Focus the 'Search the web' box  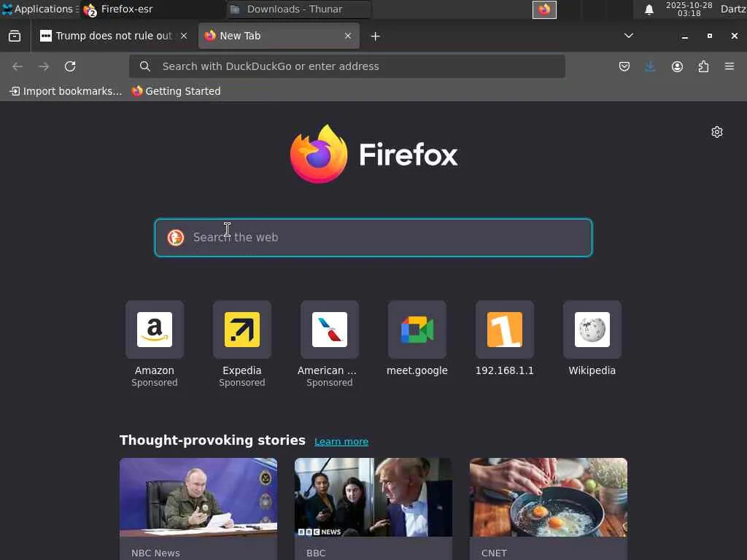[373, 237]
